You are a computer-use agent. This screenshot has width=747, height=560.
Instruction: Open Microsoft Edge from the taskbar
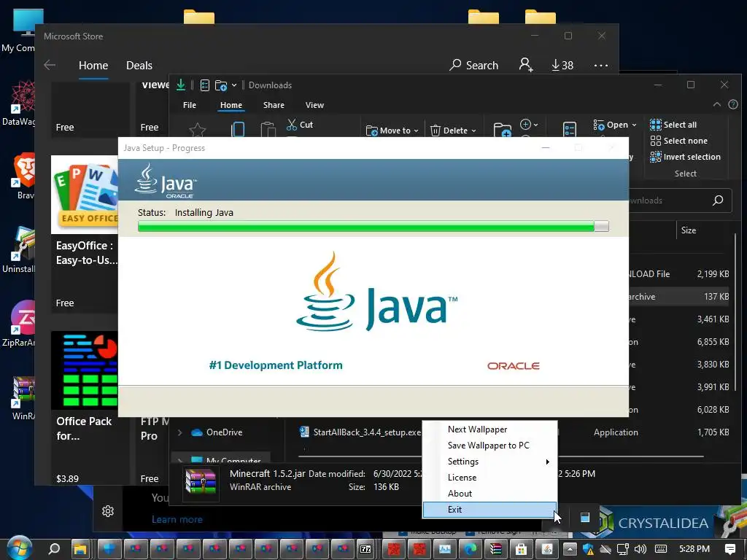tap(471, 549)
